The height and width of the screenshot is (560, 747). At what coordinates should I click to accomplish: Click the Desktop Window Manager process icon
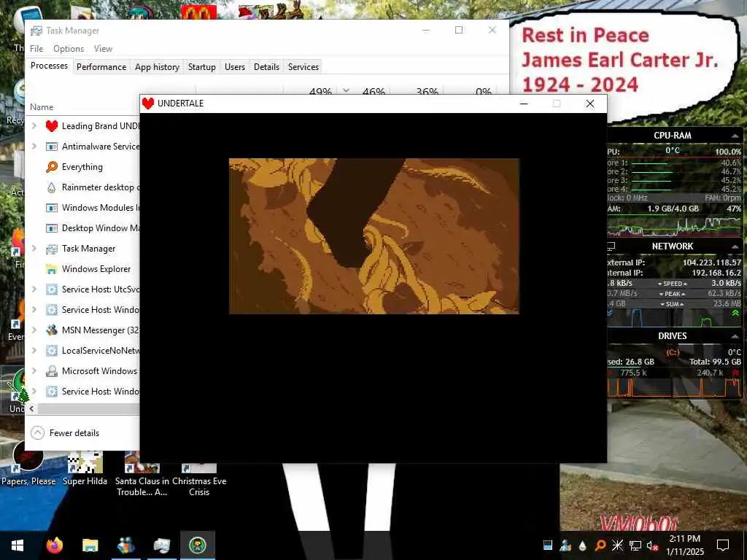[52, 228]
